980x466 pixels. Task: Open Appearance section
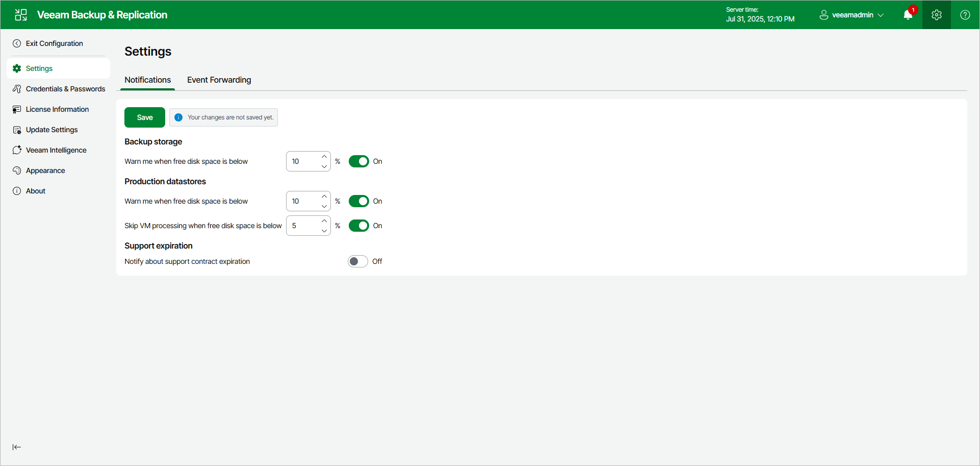[x=59, y=170]
